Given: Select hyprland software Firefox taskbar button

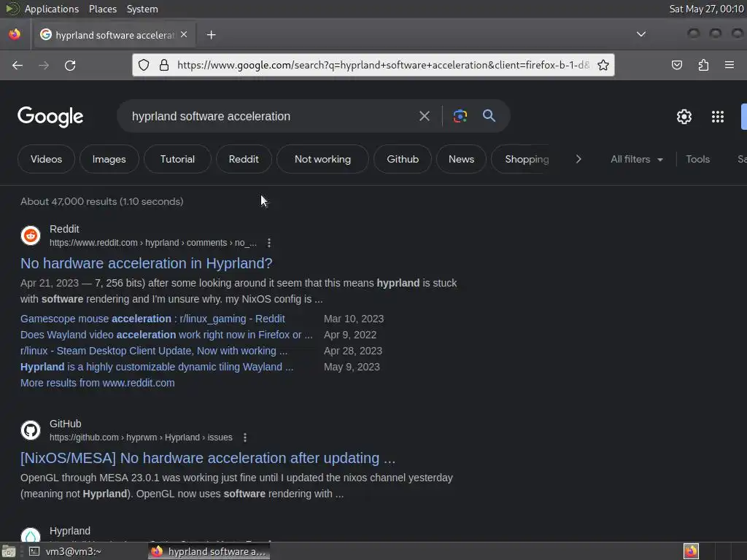Looking at the screenshot, I should [x=209, y=551].
